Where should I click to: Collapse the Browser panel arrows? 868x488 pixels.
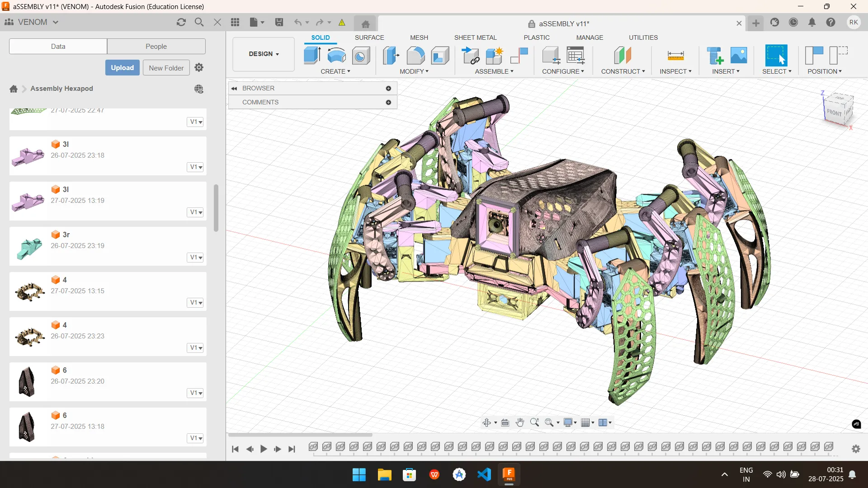[x=234, y=89]
